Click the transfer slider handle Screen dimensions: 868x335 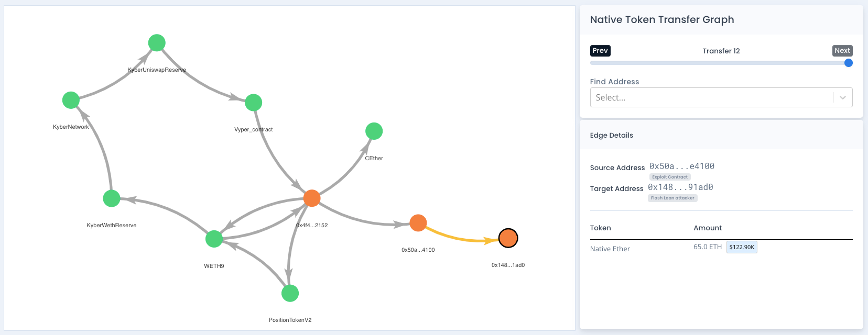pos(848,63)
